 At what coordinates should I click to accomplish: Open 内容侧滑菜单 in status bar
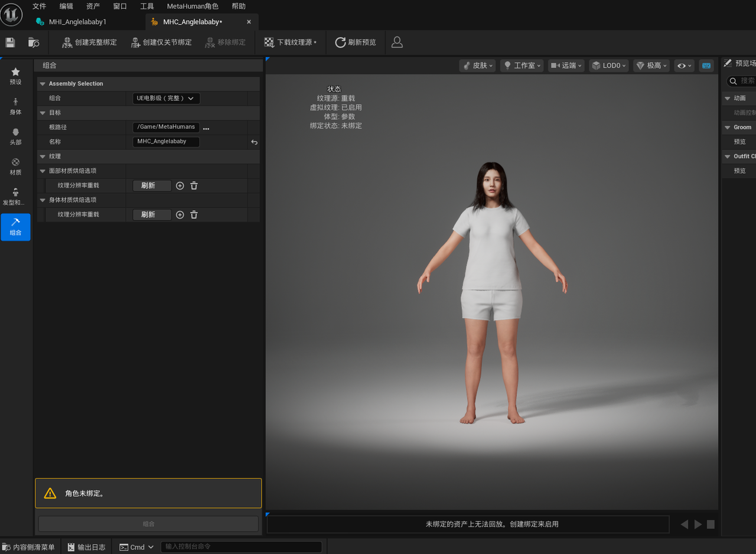click(x=29, y=547)
